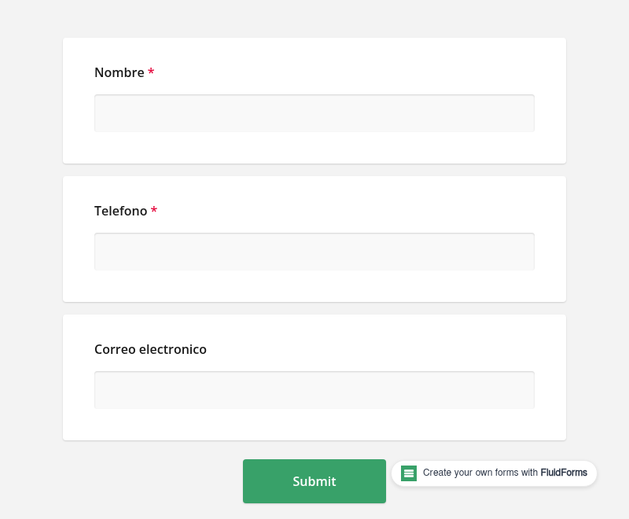
Task: Click the left end of the Nombre input
Action: pyautogui.click(x=104, y=113)
